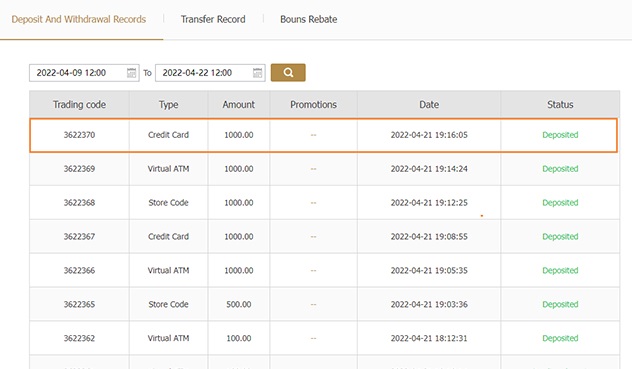Click the Date column header
632x369 pixels.
click(x=429, y=104)
